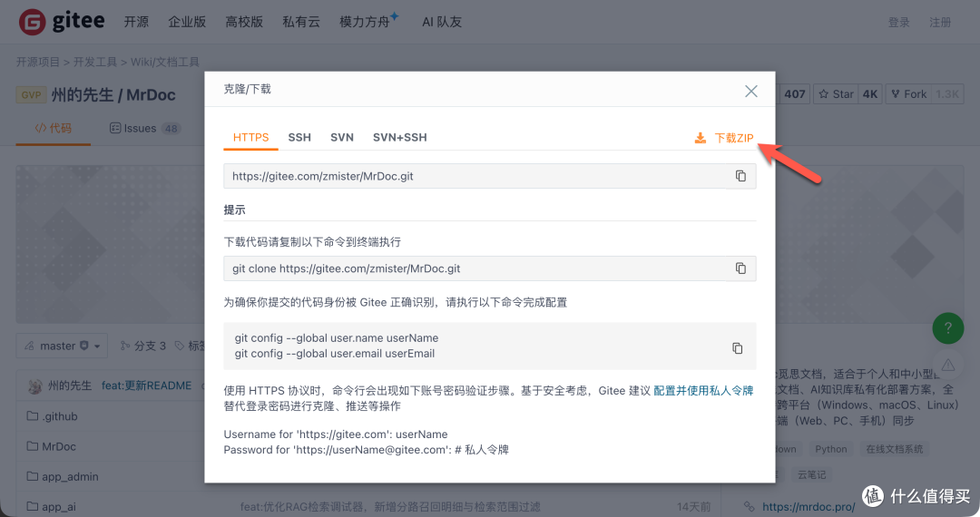Click the 注册 link

tap(940, 23)
